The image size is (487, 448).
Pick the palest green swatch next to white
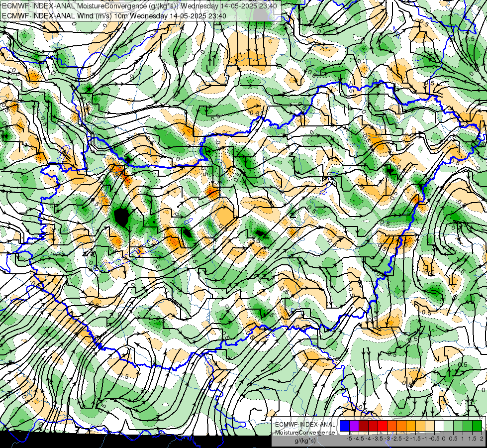pos(449,426)
